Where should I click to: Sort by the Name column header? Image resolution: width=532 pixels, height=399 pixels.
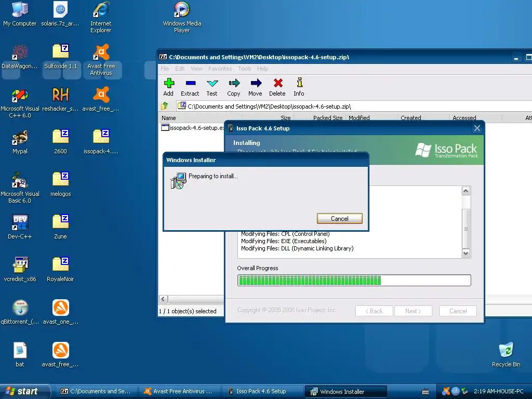[x=200, y=118]
